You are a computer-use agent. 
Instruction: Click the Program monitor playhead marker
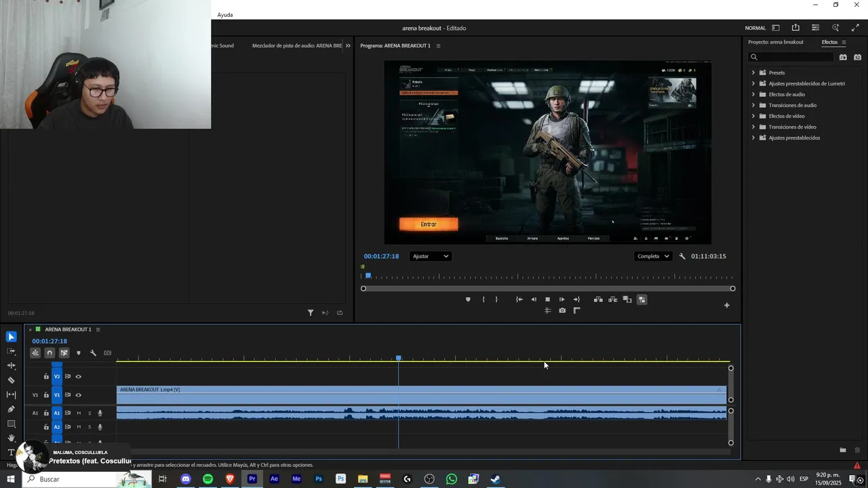coord(368,275)
